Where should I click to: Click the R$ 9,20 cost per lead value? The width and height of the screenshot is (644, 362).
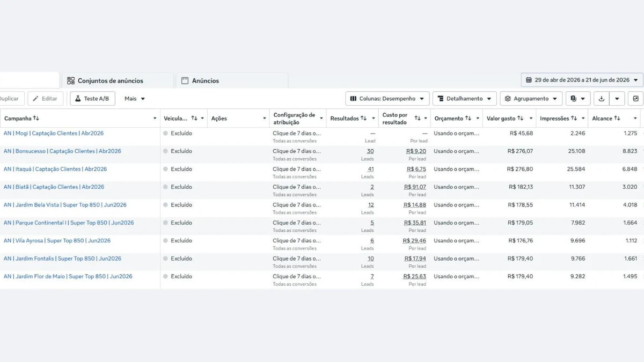[416, 151]
